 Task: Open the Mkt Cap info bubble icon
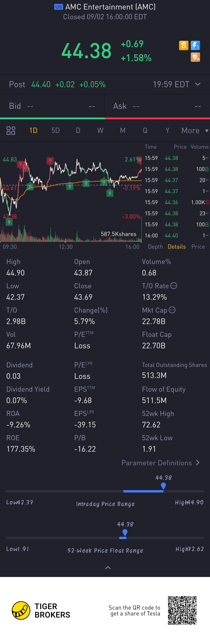point(172,310)
